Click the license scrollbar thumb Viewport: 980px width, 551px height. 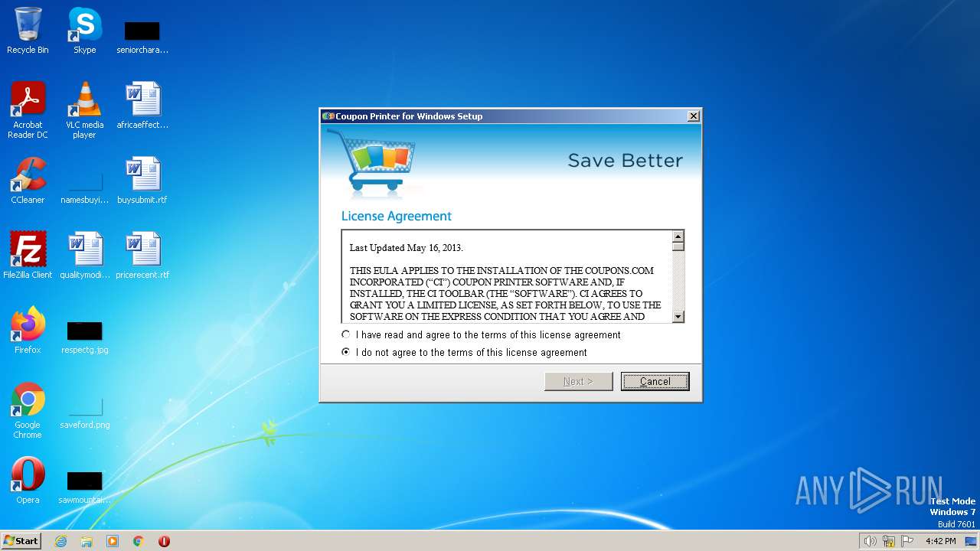(678, 246)
